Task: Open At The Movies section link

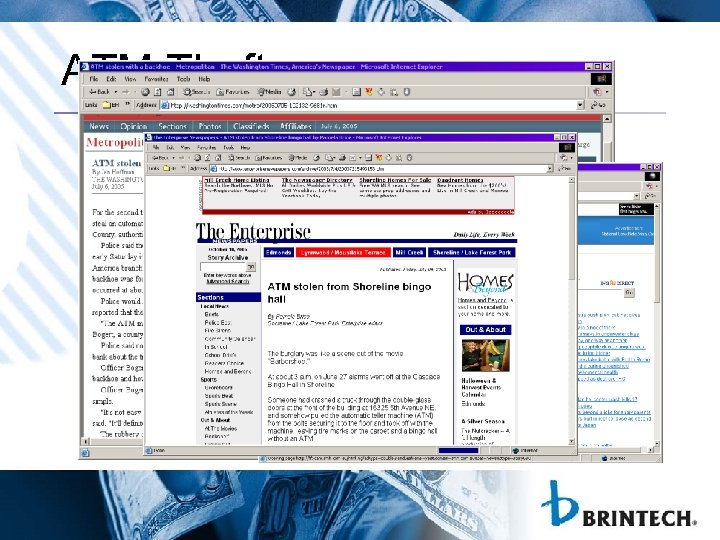Action: pyautogui.click(x=221, y=428)
